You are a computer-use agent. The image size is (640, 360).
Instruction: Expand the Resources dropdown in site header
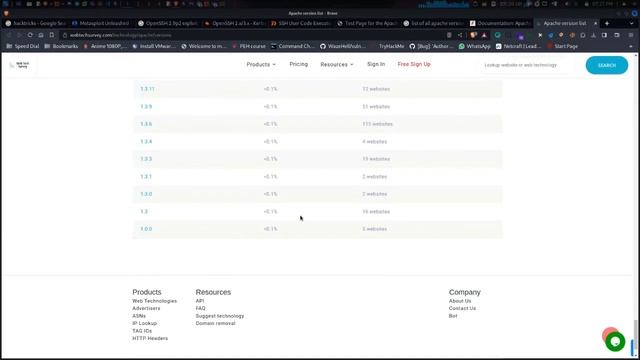[337, 64]
